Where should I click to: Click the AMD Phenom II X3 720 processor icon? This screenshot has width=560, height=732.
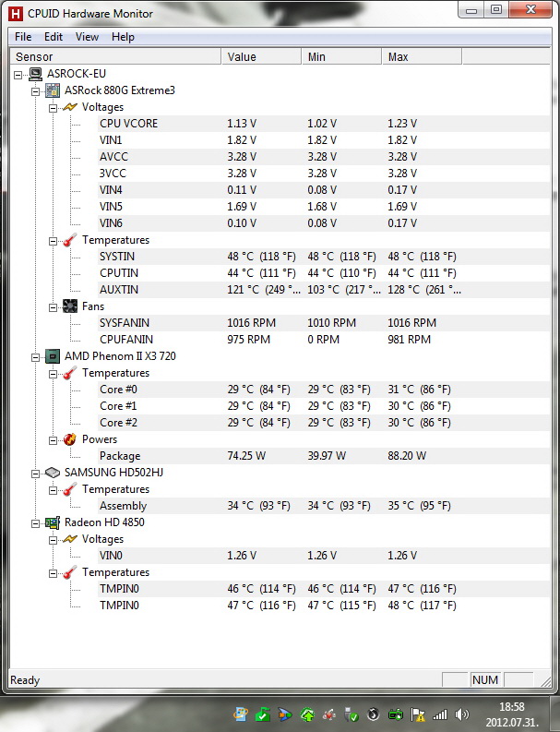pyautogui.click(x=54, y=356)
